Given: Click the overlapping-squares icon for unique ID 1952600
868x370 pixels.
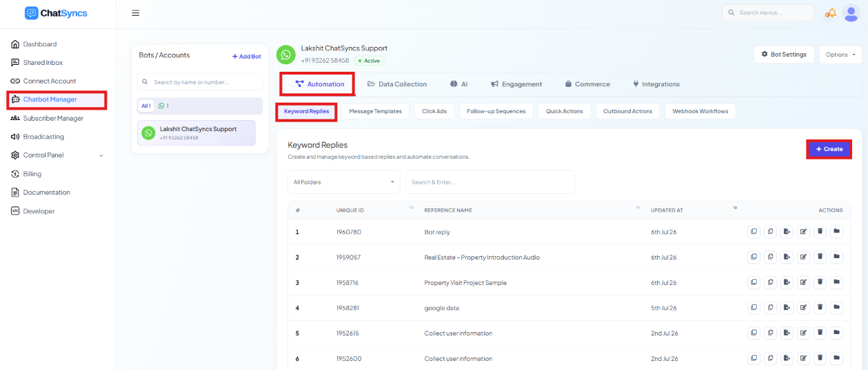Looking at the screenshot, I should pos(754,358).
